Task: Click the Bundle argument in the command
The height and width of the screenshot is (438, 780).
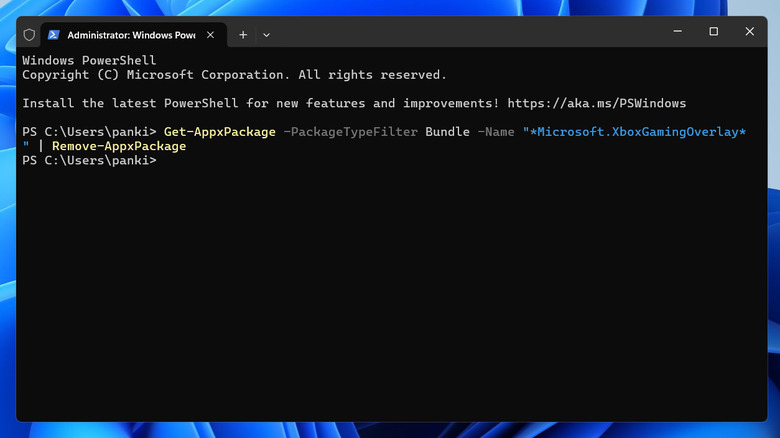Action: coord(447,132)
